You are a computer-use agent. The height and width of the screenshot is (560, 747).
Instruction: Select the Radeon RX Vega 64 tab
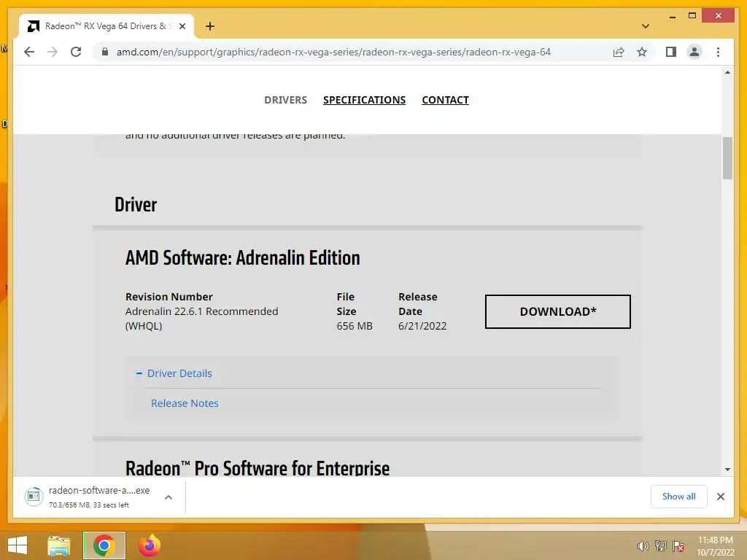tap(105, 26)
